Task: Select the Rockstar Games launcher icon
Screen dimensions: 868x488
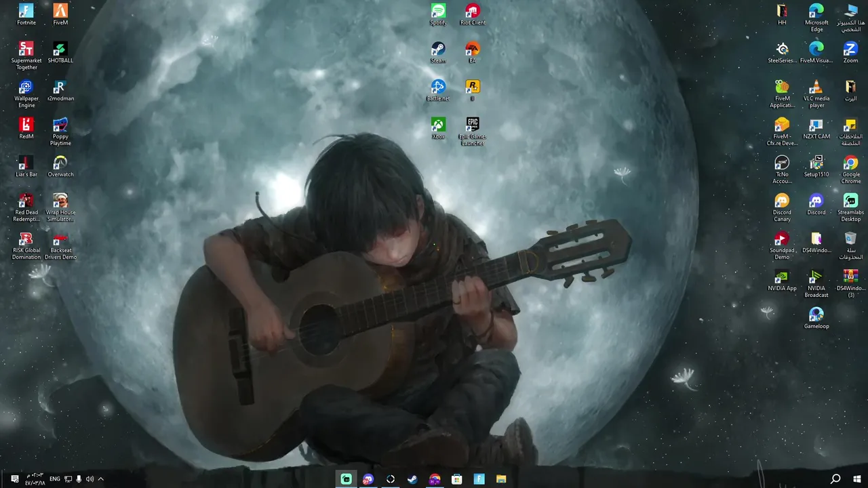Action: pyautogui.click(x=473, y=90)
